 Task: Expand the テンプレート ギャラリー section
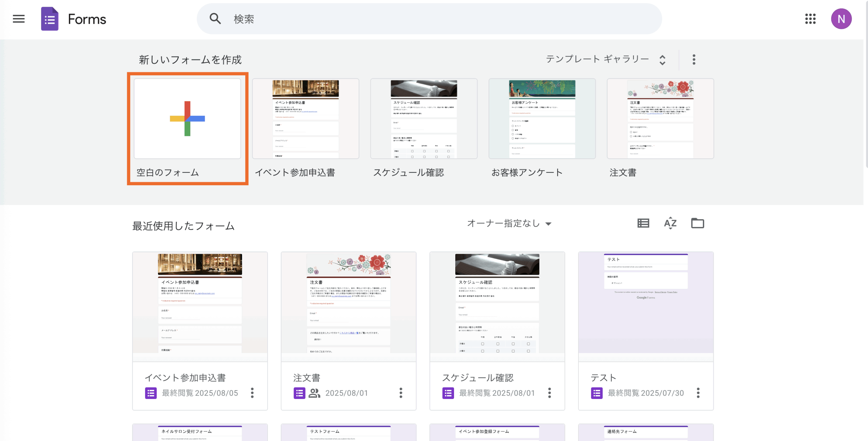[663, 59]
